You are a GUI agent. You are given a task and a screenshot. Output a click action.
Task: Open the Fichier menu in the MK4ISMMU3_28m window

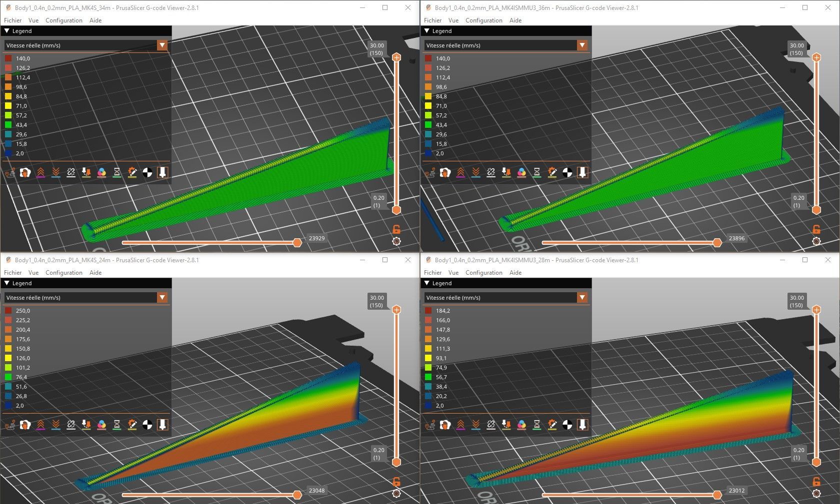[433, 273]
